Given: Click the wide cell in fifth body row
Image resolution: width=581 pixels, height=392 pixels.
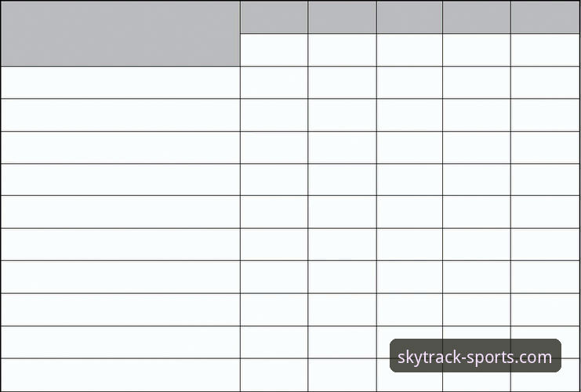Looking at the screenshot, I should pyautogui.click(x=121, y=212).
